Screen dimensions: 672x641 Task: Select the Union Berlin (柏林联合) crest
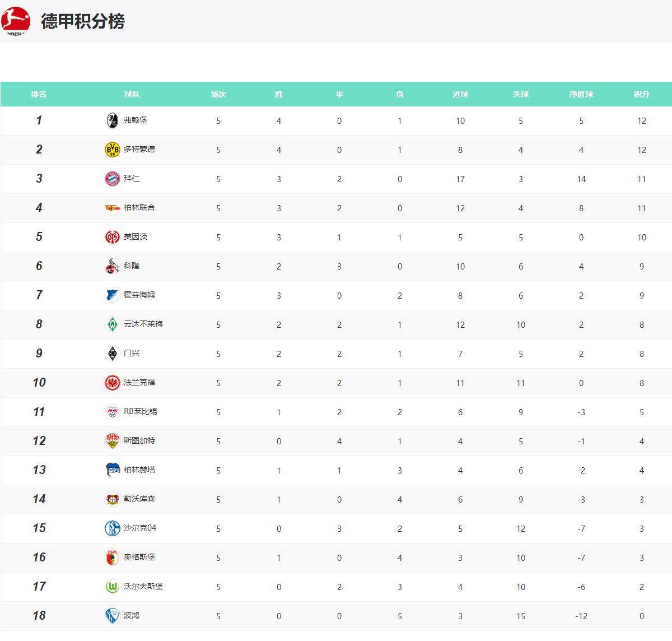[x=113, y=207]
